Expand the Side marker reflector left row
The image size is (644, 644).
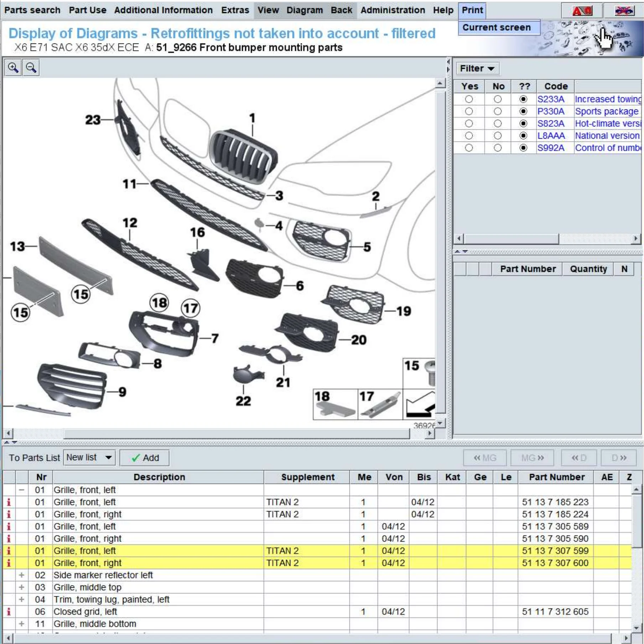pyautogui.click(x=22, y=575)
